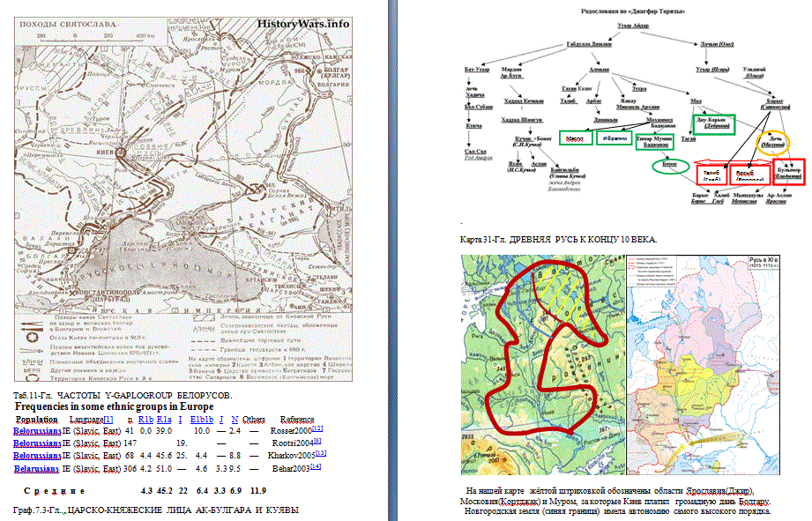Open reference footnote [12] after Rosser2000
812x521 pixels.
coord(317,428)
